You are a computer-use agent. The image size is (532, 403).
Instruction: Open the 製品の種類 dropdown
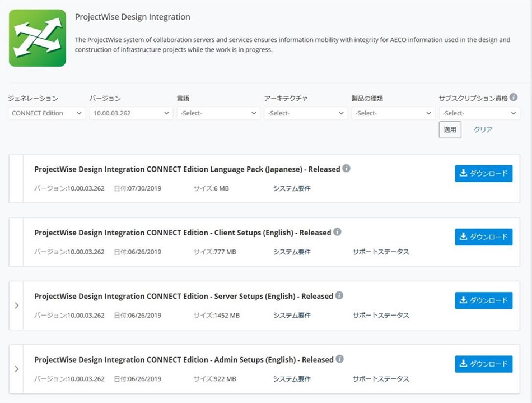tap(393, 113)
